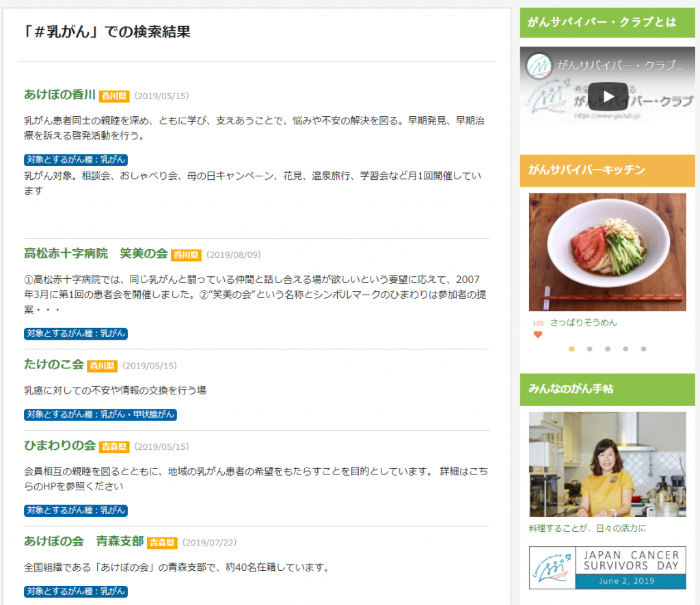Open the みんなのがん手帖 woman photo
The image size is (700, 605).
(607, 464)
